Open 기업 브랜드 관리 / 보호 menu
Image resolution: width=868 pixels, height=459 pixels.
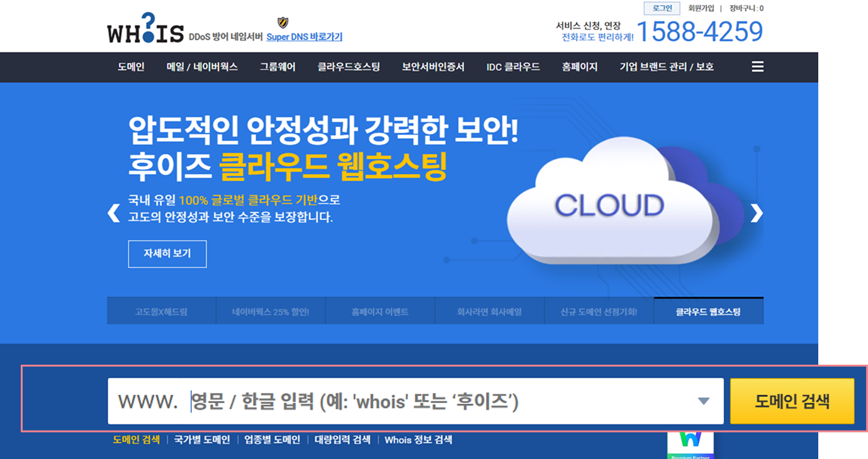point(667,67)
